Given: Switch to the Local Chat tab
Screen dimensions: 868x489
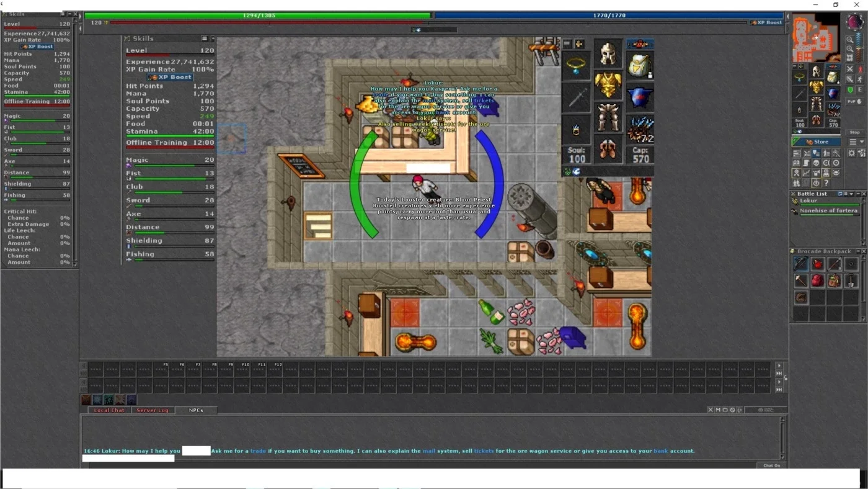Looking at the screenshot, I should click(x=109, y=410).
